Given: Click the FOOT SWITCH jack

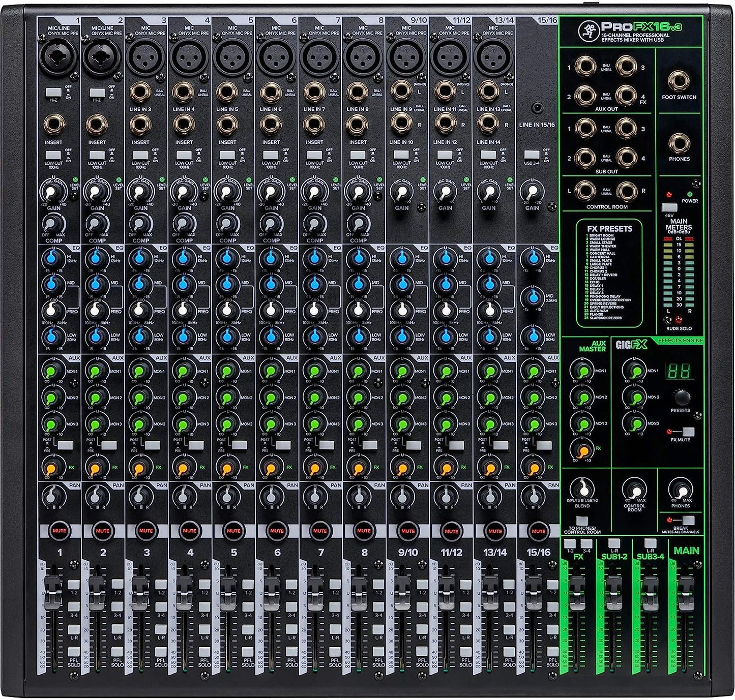Looking at the screenshot, I should point(679,80).
